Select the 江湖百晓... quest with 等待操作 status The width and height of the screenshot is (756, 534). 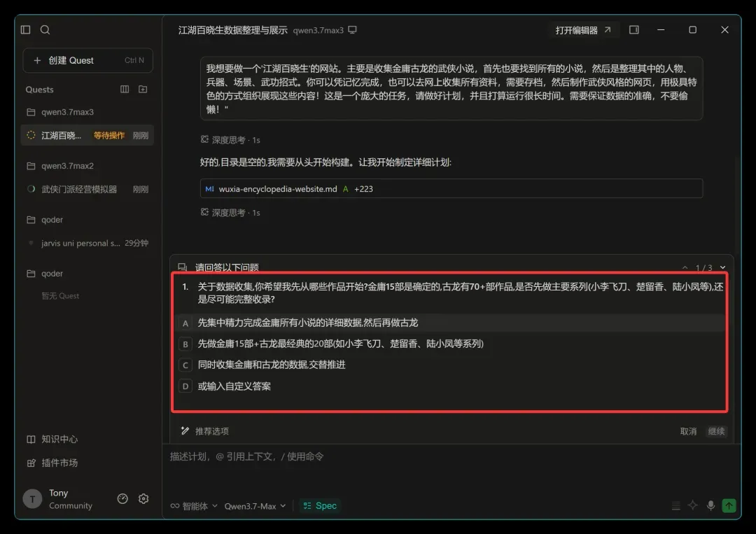click(x=87, y=136)
